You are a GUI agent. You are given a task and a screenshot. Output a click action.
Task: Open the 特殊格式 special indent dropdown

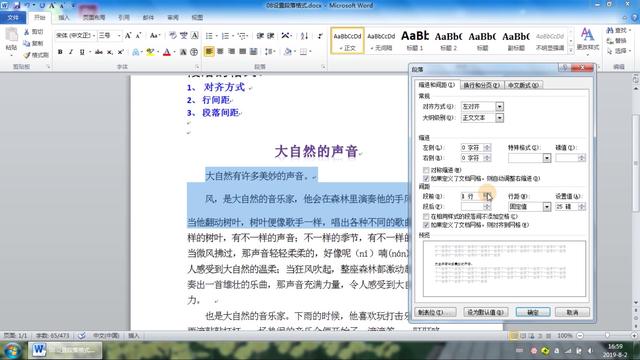[x=547, y=158]
